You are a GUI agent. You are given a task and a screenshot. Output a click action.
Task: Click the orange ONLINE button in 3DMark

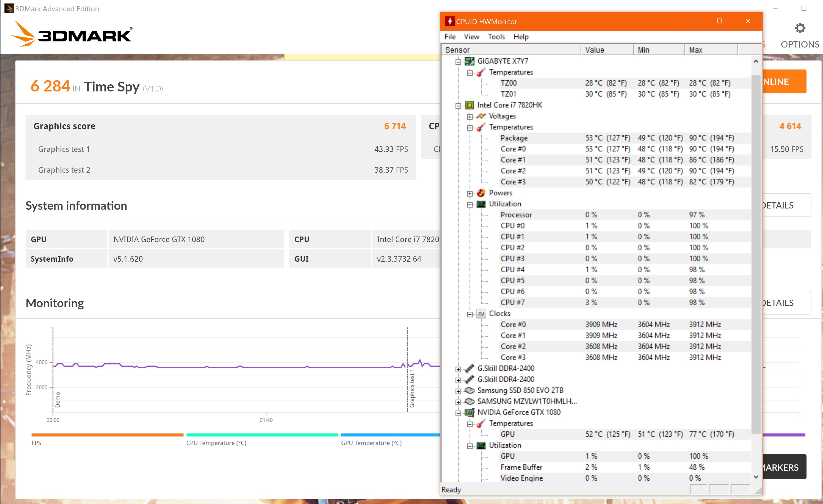[784, 81]
